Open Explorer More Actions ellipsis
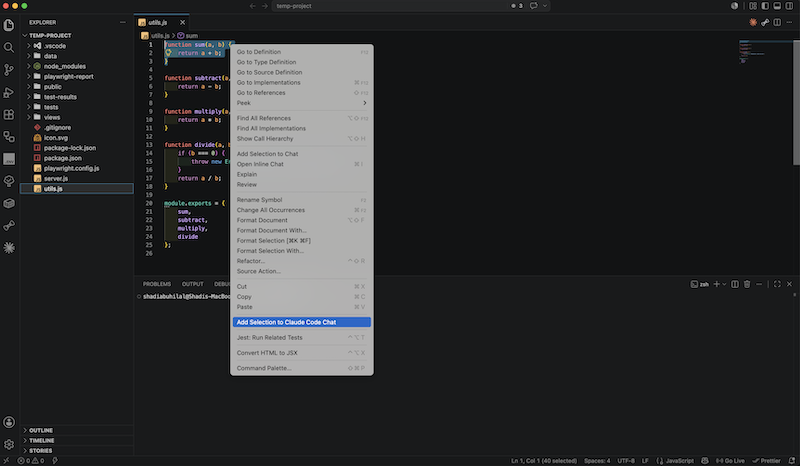Screen dimensions: 800x466 tap(122, 22)
